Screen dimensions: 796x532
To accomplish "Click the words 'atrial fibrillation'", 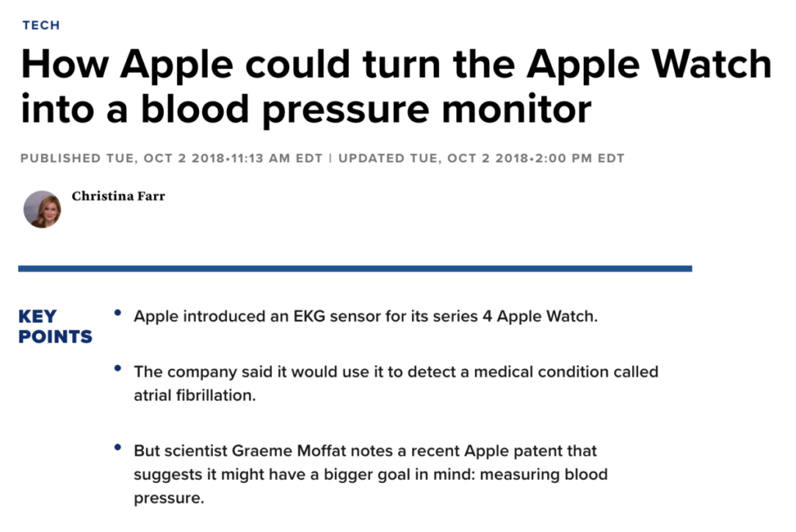I will pos(194,395).
